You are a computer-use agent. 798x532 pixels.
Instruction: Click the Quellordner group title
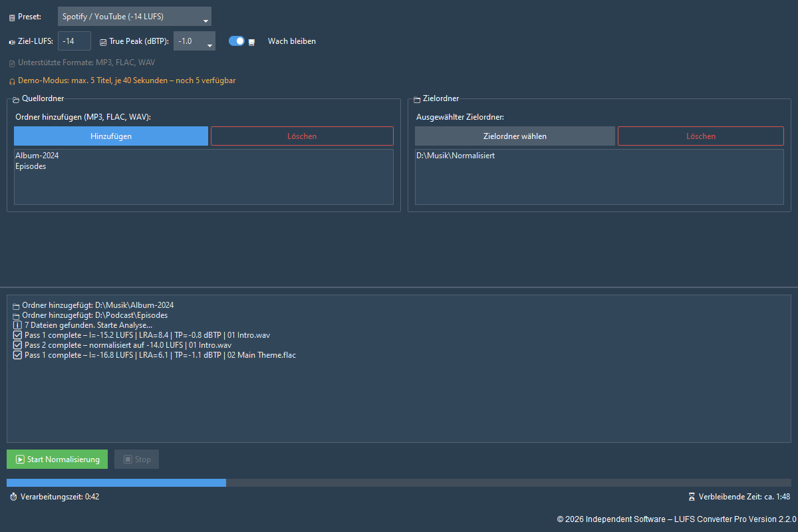pyautogui.click(x=43, y=99)
